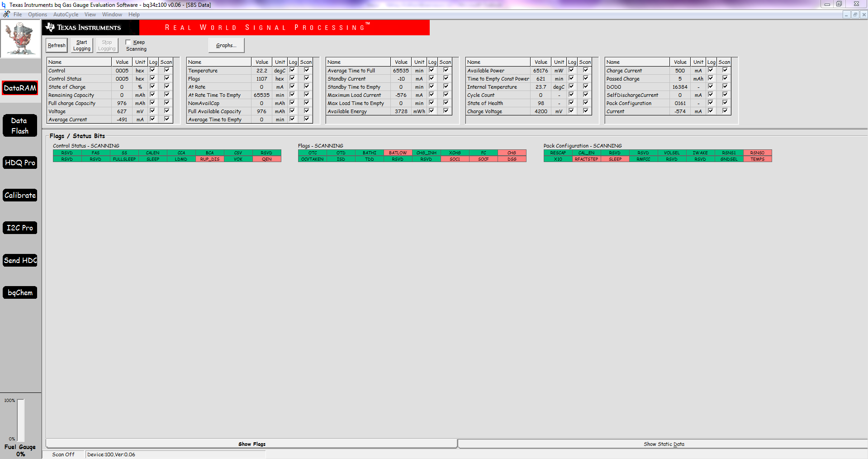Open the I2C Pro screen

[x=20, y=228]
